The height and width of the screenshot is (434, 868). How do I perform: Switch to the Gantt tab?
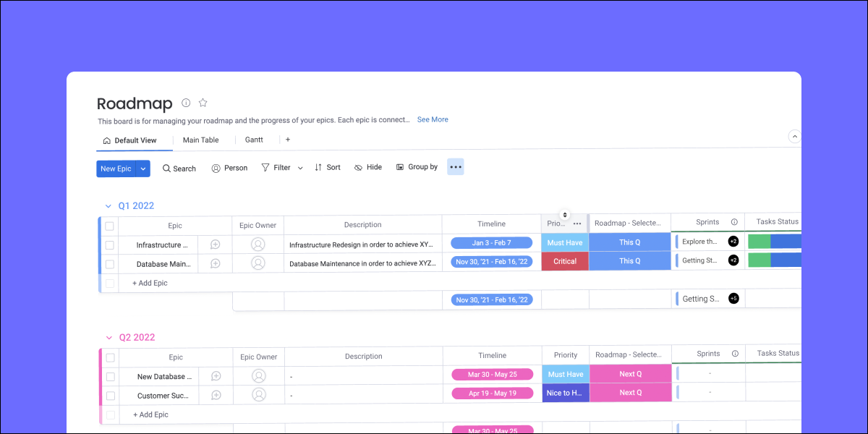254,140
